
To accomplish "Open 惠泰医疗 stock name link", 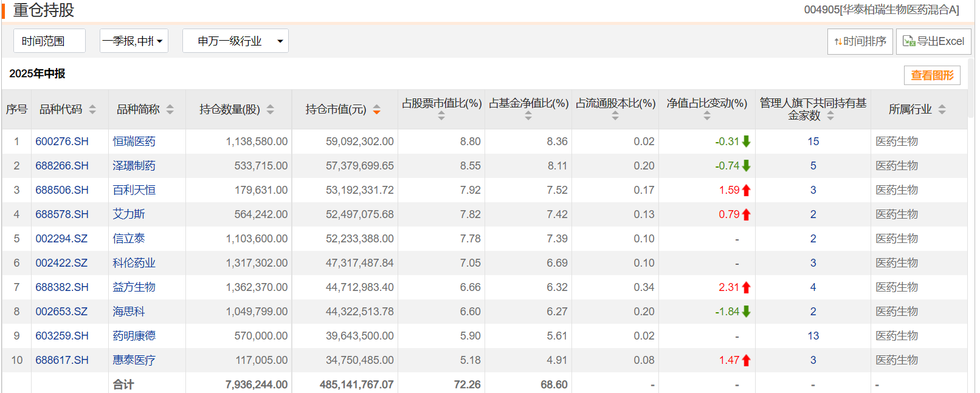I will (x=134, y=360).
